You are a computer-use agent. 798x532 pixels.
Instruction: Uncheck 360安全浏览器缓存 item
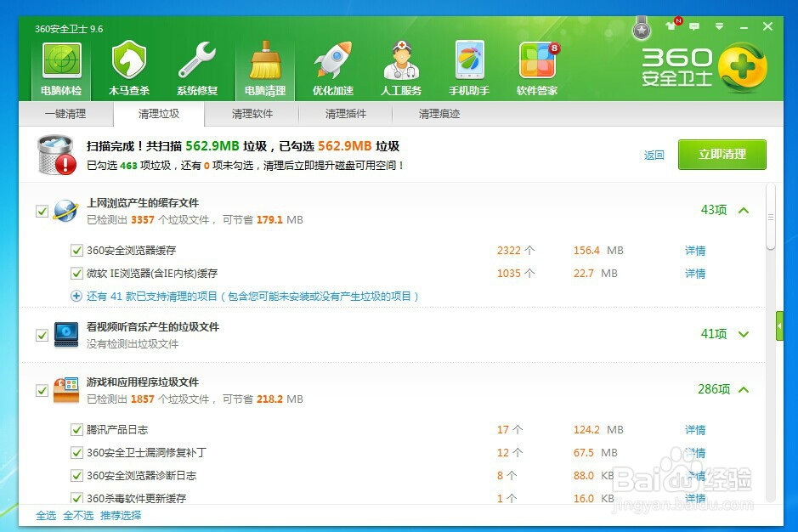pos(76,250)
